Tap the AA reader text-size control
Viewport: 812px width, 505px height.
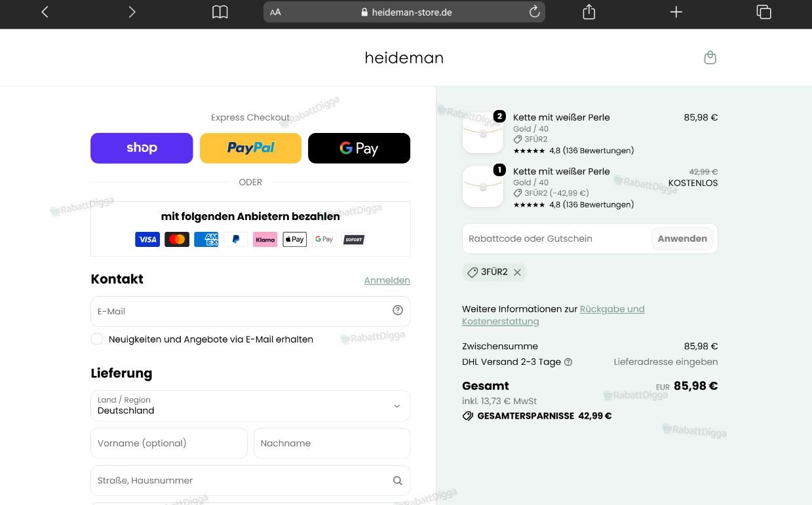coord(275,12)
